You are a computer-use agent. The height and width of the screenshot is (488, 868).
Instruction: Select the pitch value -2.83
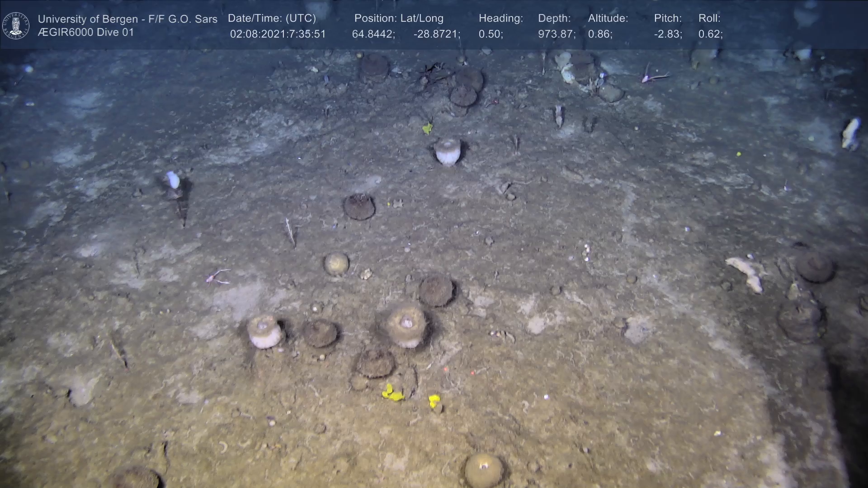coord(668,34)
